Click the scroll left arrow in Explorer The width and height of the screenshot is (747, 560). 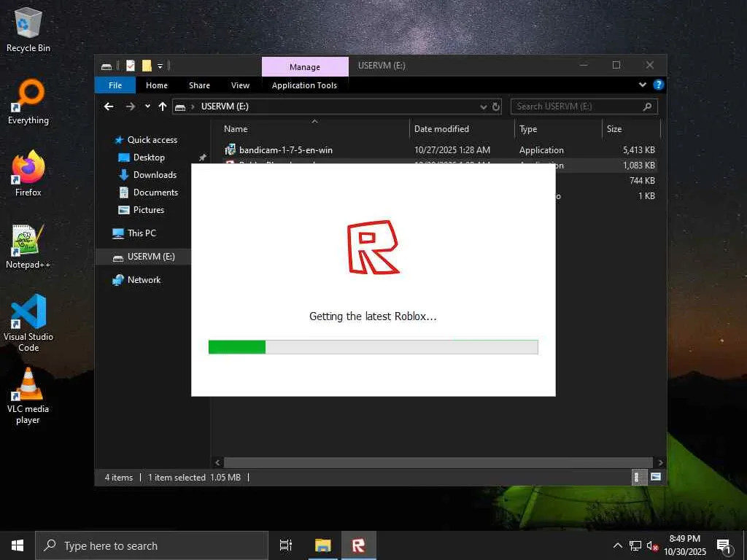coord(217,462)
